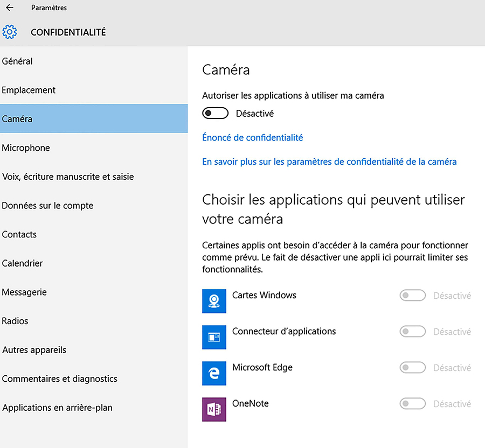The image size is (485, 448).
Task: Click the back arrow icon
Action: click(x=10, y=8)
